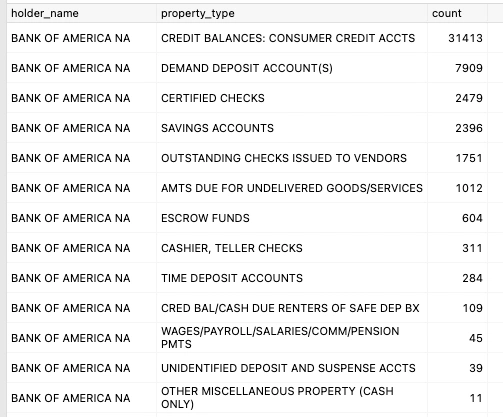Select the WAGES/PAYROLL/SALARIES/COMM/PENSION PMTS cell
The image size is (503, 417).
pyautogui.click(x=292, y=338)
